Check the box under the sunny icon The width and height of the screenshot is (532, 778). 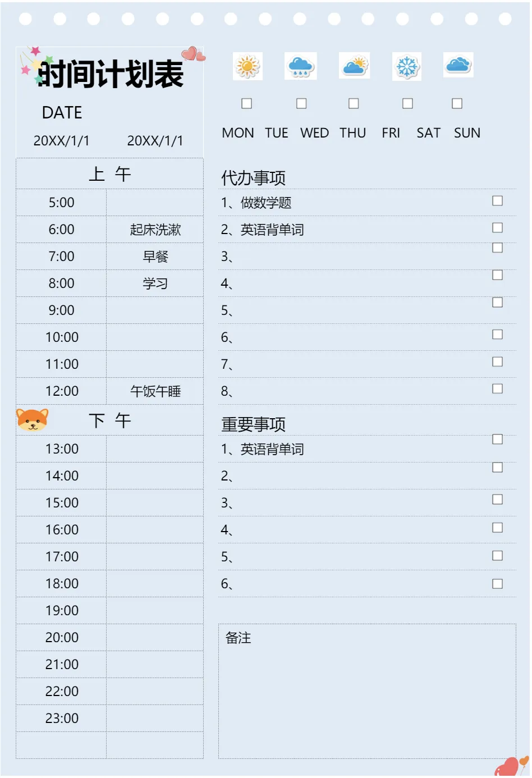pos(246,103)
